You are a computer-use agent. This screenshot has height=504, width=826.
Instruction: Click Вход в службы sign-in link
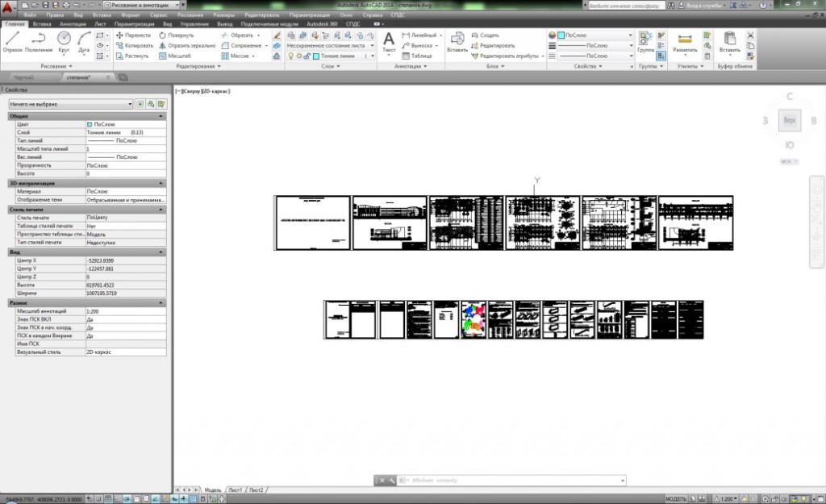[701, 6]
